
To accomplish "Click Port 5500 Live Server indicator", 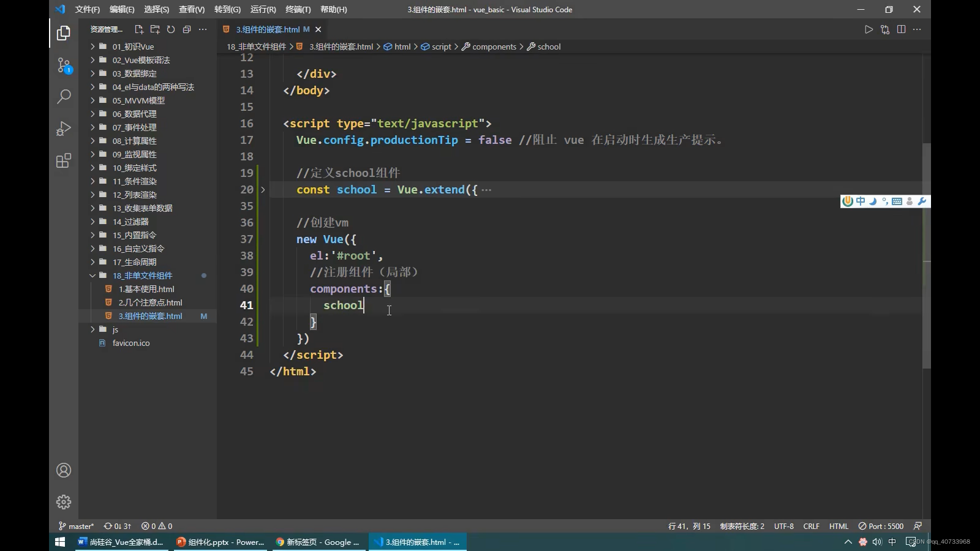I will (x=881, y=526).
